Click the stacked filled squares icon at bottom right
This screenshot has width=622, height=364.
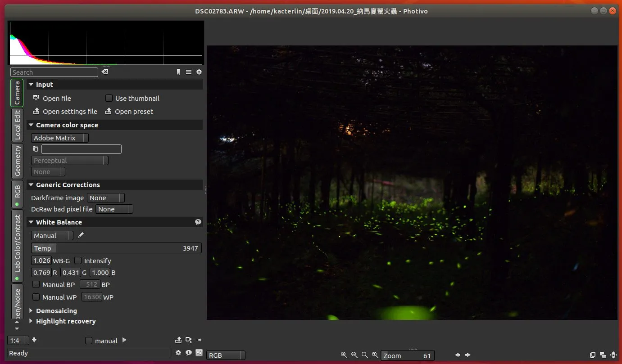(603, 355)
